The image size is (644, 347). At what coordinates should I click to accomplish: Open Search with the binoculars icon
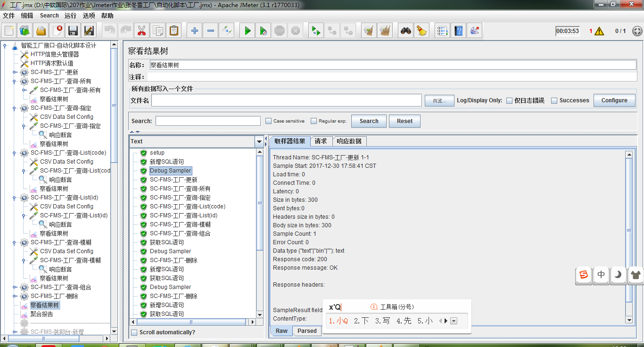pos(405,31)
